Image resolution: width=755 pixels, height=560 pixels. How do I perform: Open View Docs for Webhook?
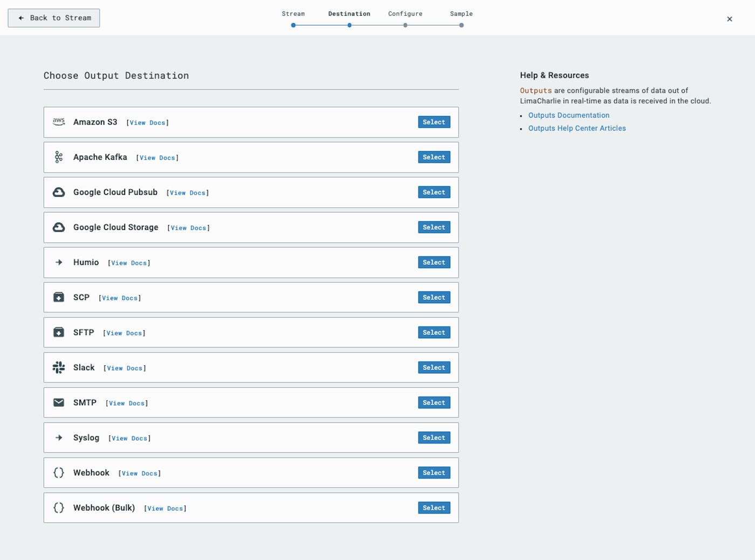point(140,474)
